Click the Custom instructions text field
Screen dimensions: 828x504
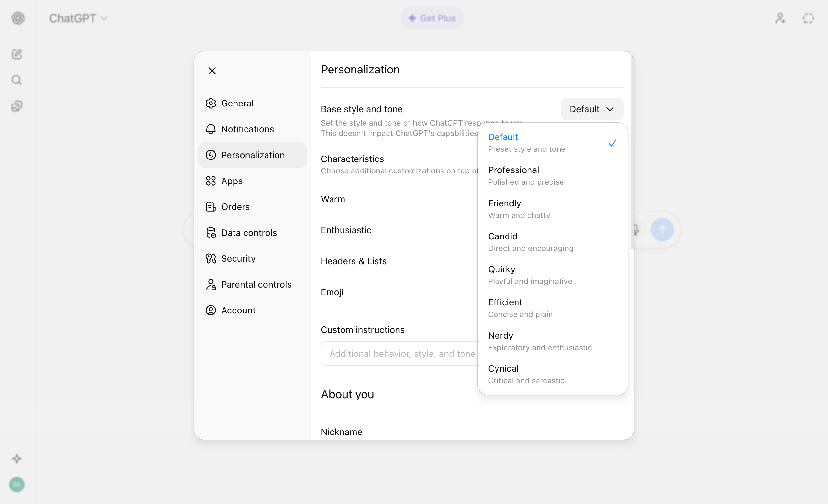399,354
